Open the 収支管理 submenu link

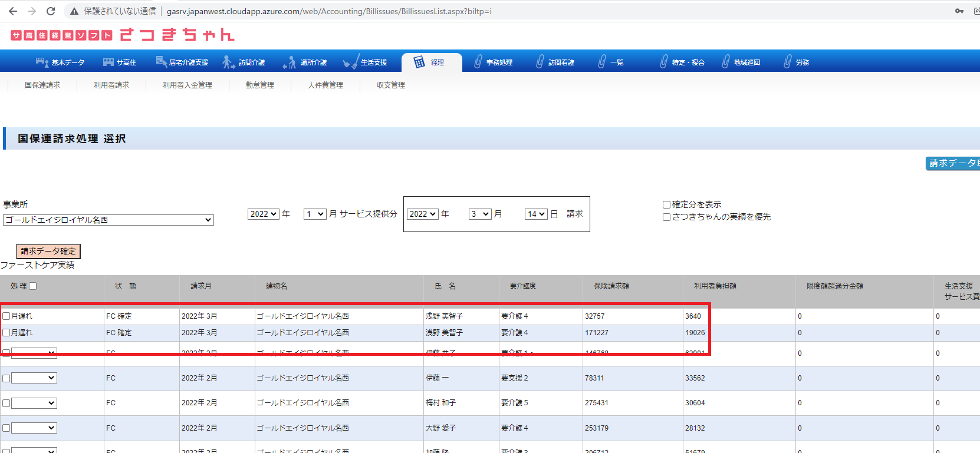click(391, 85)
